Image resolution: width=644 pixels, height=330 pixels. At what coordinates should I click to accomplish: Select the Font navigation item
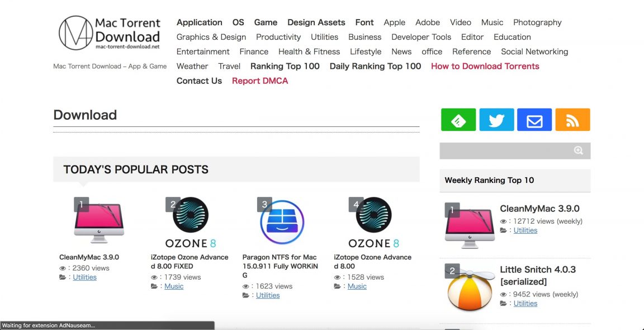[364, 22]
